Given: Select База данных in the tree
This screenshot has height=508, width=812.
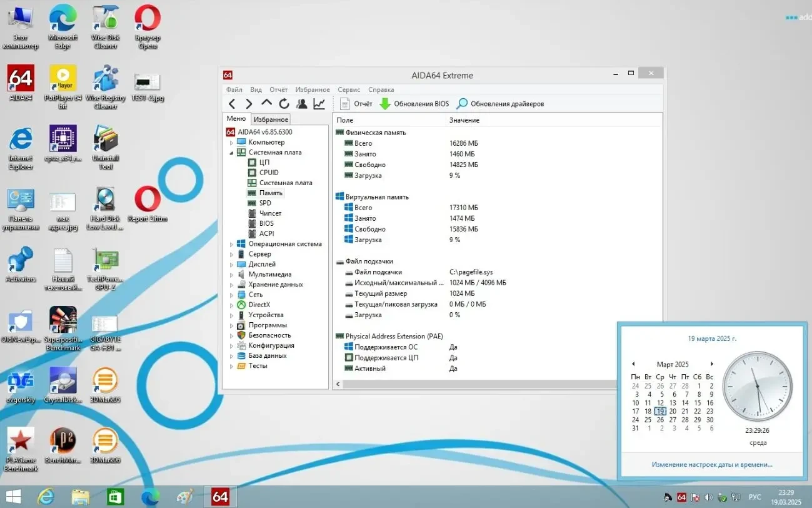Looking at the screenshot, I should click(268, 355).
